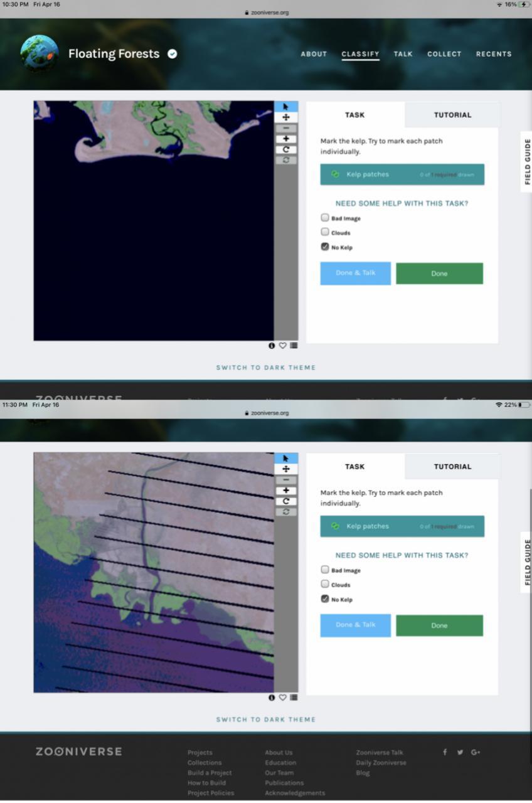
Task: Rotate the striped satellite image
Action: tap(286, 501)
